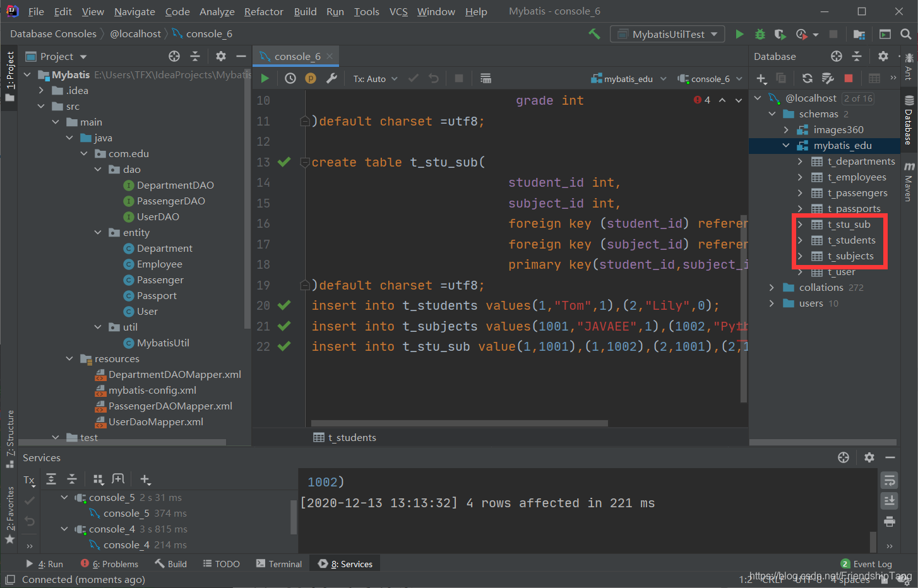Viewport: 918px width, 588px height.
Task: Toggle the Maven side tool window
Action: pos(909,182)
